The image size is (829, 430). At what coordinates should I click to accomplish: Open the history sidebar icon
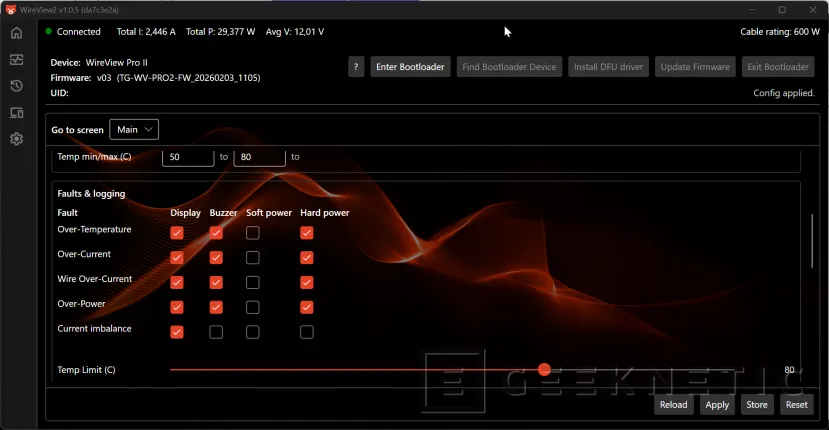pos(16,86)
